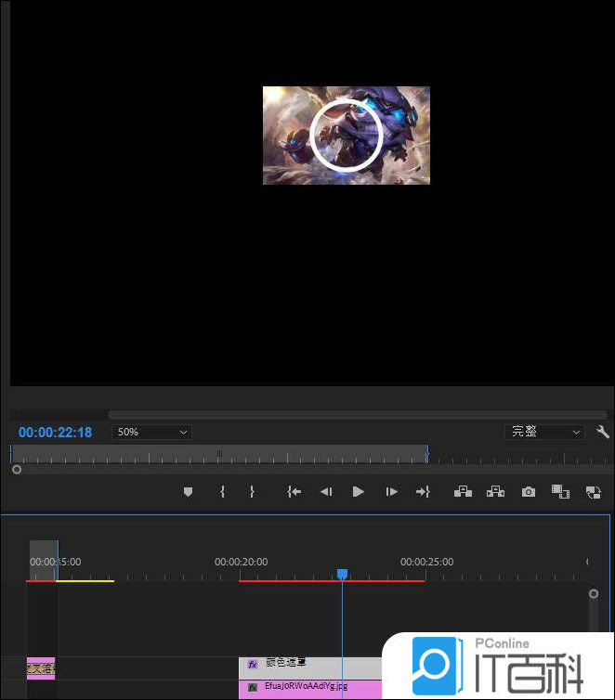615x700 pixels.
Task: Click the fx badge on 颜色遮罩 clip
Action: click(x=253, y=665)
